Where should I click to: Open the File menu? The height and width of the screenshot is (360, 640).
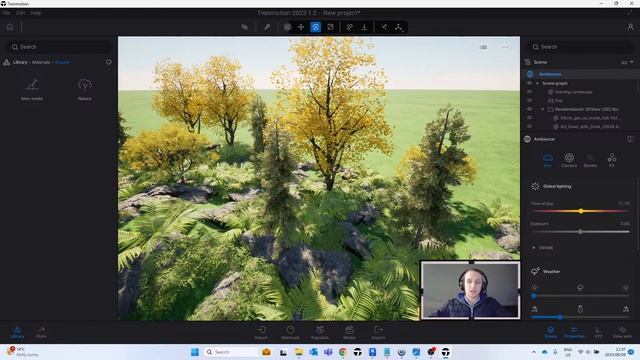6,13
